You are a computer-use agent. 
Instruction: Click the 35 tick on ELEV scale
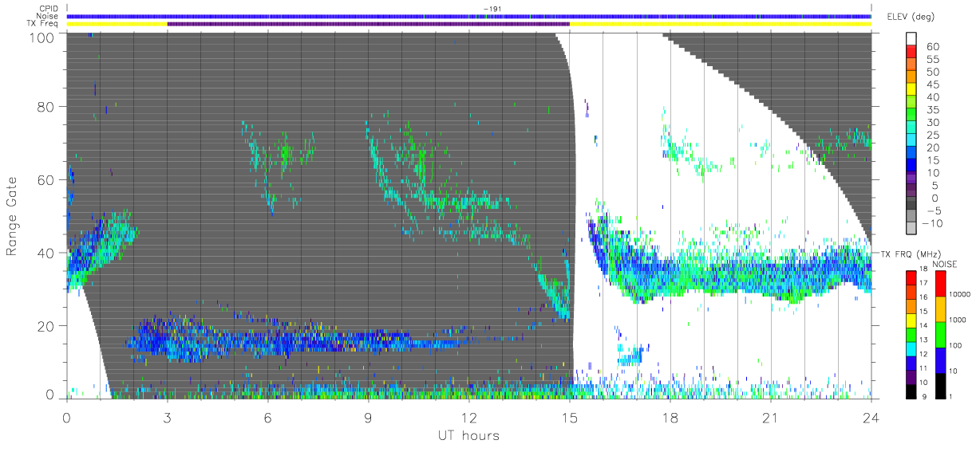(x=933, y=110)
